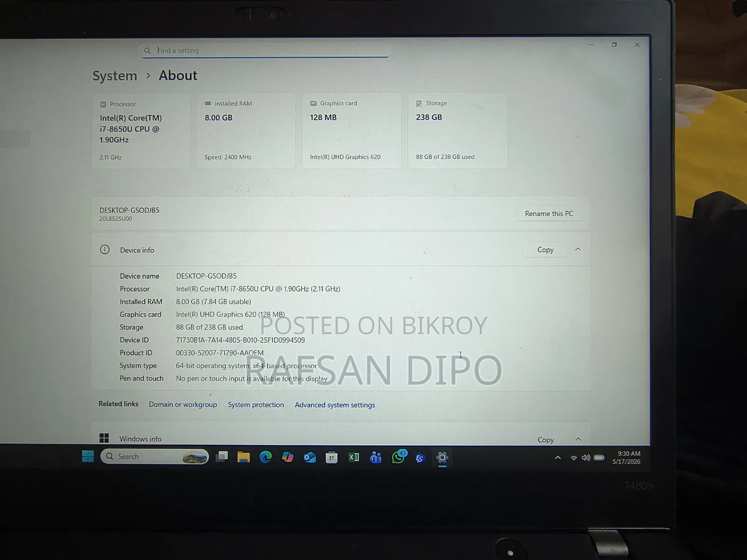The image size is (747, 560).
Task: Click Rename this PC button
Action: (x=549, y=214)
